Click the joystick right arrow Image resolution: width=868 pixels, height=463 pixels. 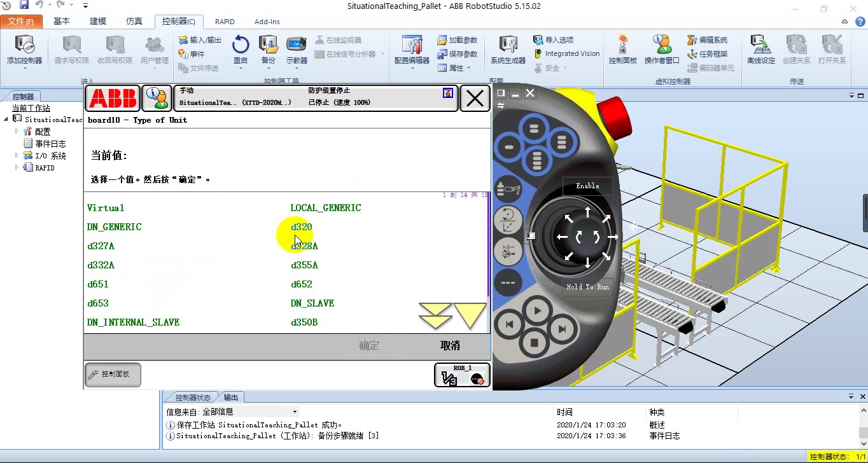pyautogui.click(x=612, y=237)
